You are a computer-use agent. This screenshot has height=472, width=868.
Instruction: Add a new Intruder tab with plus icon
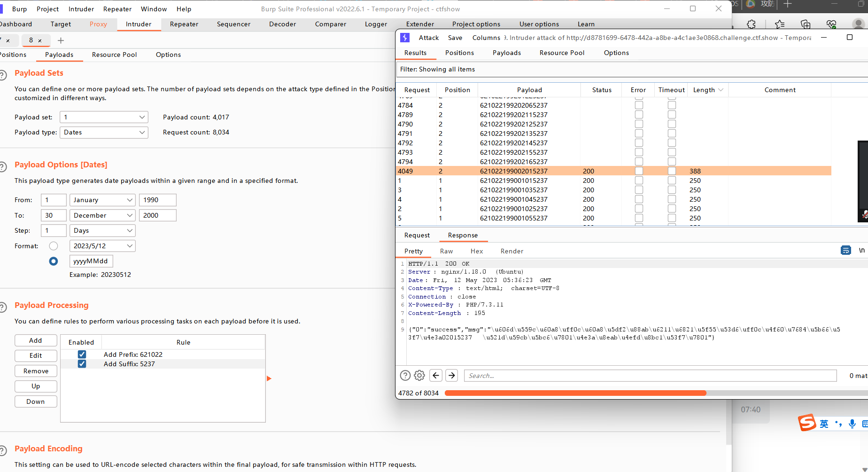tap(61, 40)
